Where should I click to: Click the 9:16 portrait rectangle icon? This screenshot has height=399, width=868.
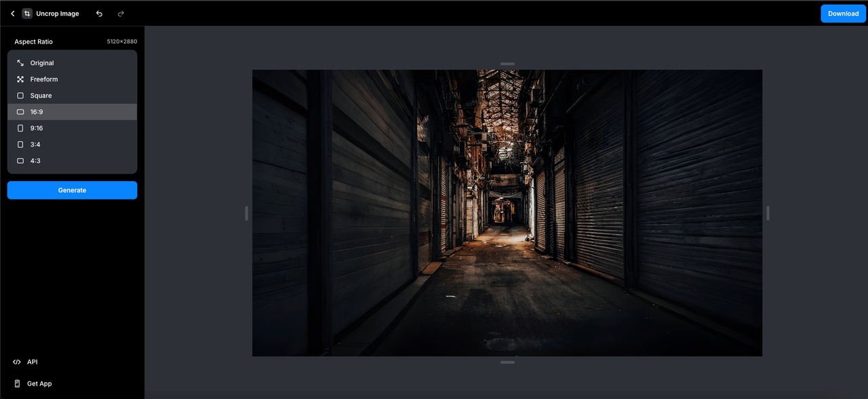[x=20, y=128]
